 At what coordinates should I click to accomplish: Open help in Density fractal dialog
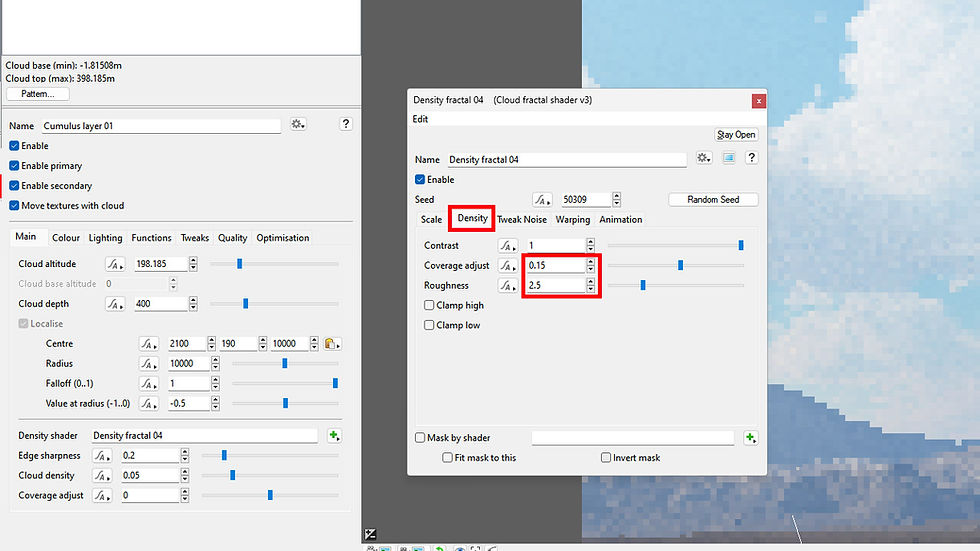coord(751,157)
